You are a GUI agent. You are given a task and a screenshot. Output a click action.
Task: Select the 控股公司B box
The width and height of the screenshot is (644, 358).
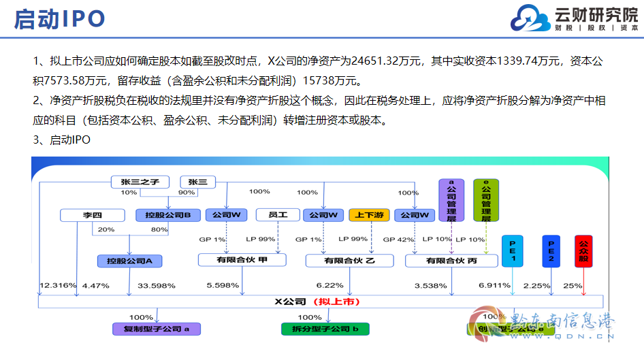pos(168,215)
